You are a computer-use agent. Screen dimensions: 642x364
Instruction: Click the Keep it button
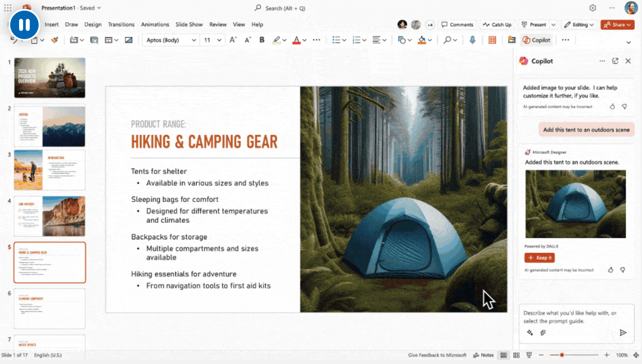pos(539,258)
